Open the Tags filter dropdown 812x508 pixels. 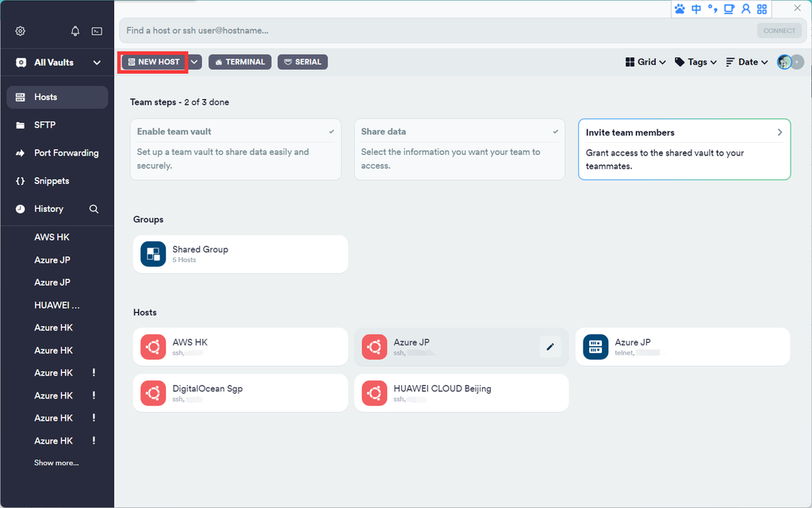click(x=695, y=62)
